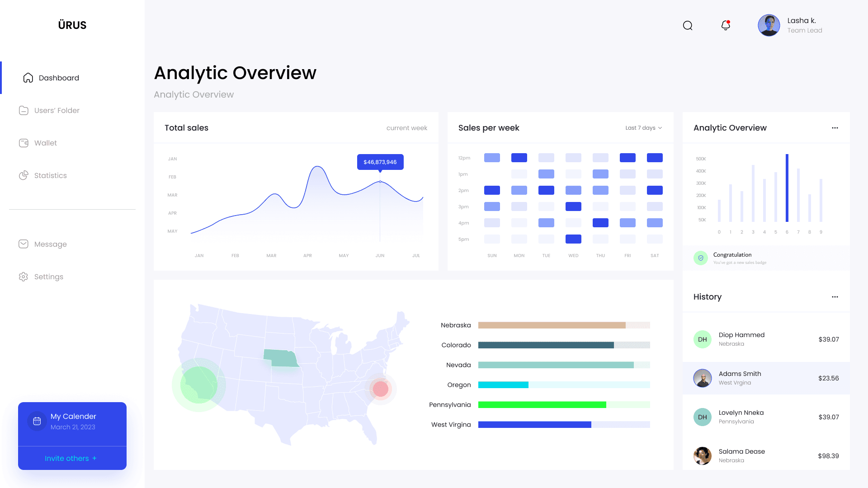Click the My Calender calendar icon
Screen dimensions: 868x488
37,421
